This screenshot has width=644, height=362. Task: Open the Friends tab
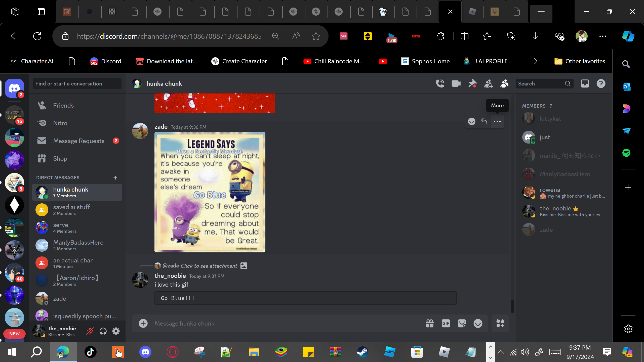coord(63,105)
